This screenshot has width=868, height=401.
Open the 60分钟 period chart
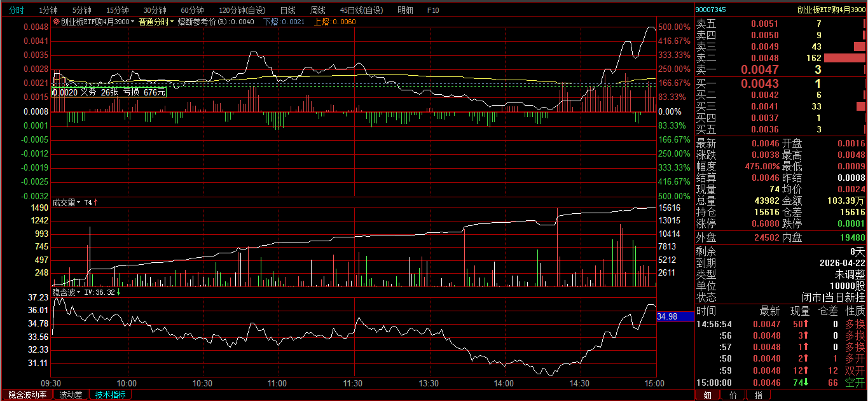[192, 10]
